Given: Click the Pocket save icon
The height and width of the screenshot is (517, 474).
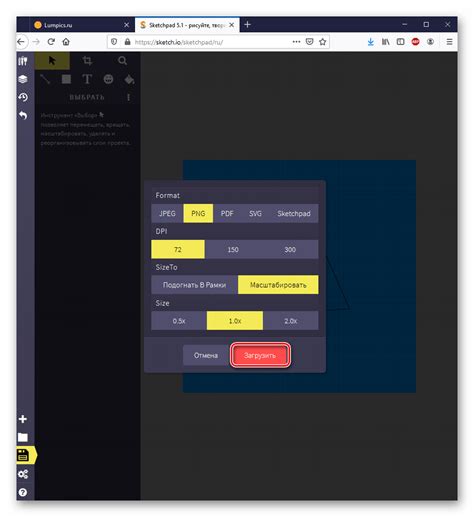Looking at the screenshot, I should [x=309, y=42].
